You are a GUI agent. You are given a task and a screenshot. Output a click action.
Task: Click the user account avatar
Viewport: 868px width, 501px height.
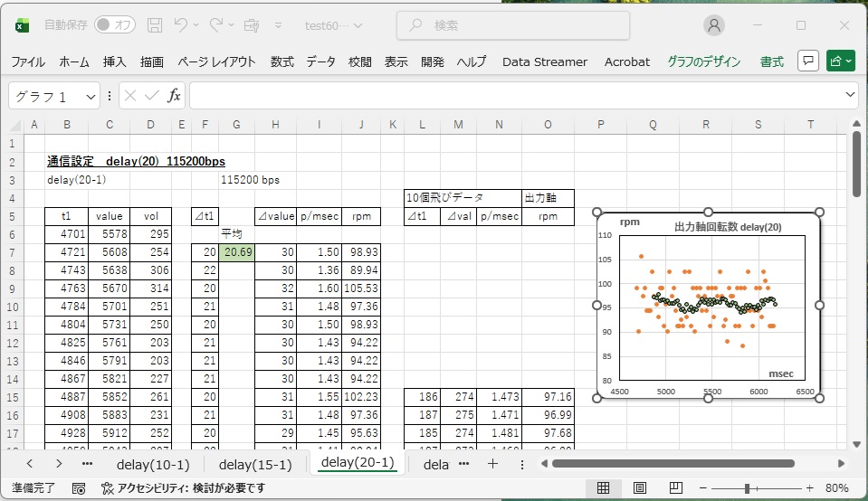[715, 25]
